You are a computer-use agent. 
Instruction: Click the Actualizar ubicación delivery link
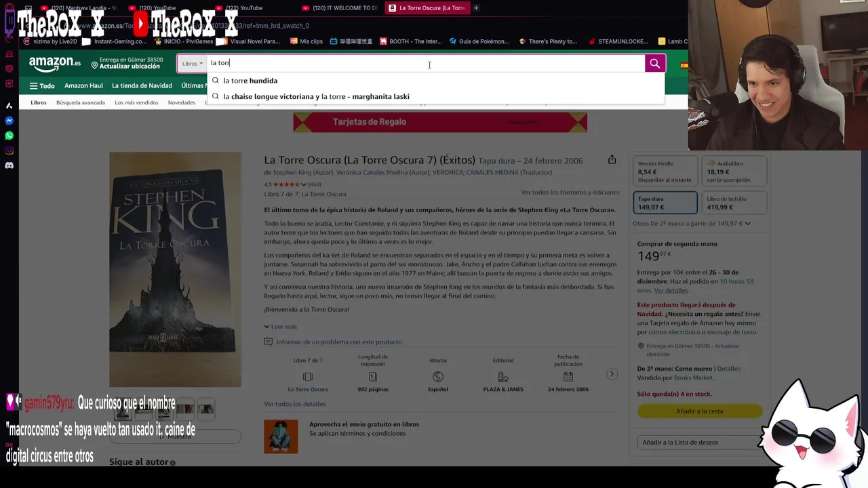130,66
